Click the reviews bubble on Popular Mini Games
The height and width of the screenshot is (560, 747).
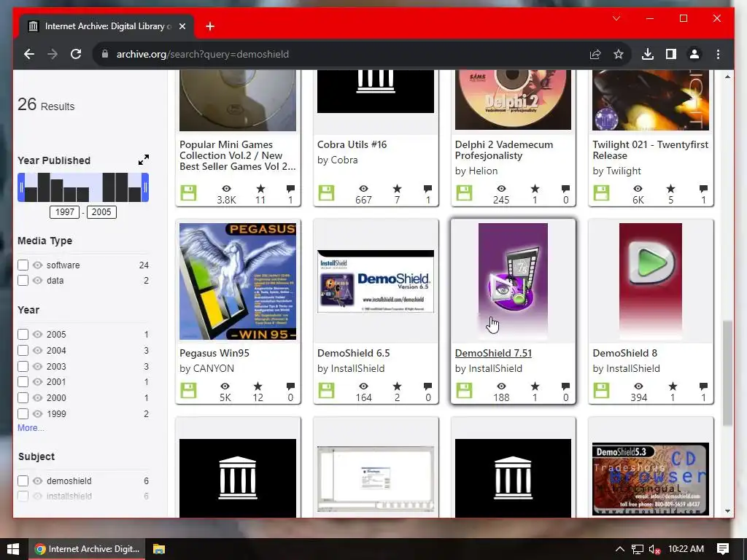click(290, 189)
